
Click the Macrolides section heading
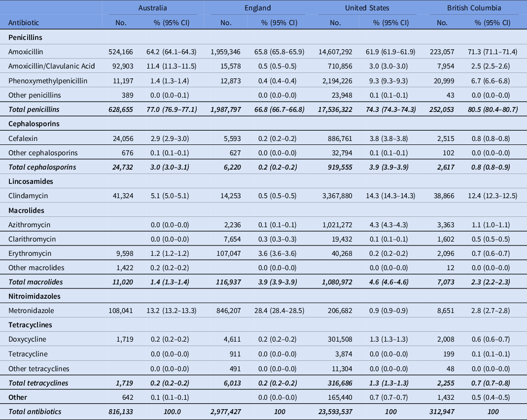tap(26, 210)
